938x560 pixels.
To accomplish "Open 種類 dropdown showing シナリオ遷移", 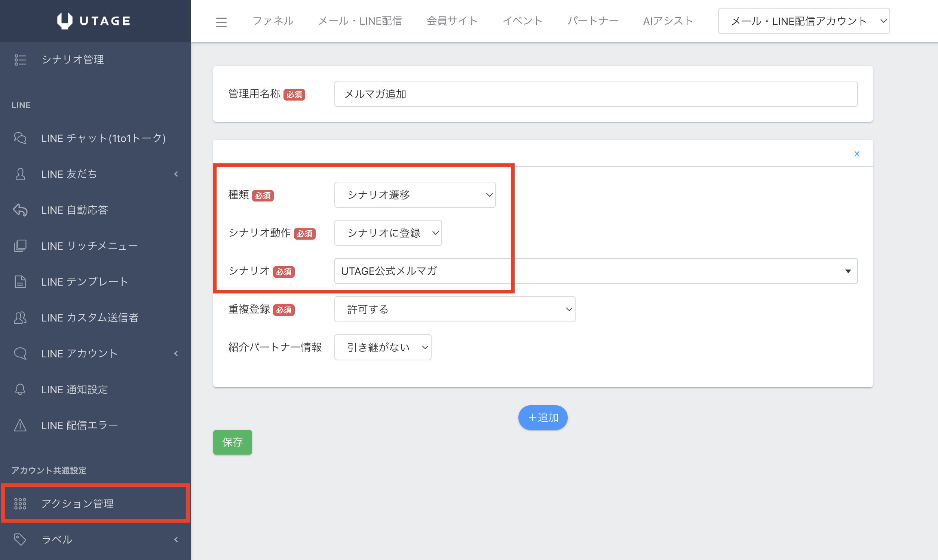I will coord(414,195).
